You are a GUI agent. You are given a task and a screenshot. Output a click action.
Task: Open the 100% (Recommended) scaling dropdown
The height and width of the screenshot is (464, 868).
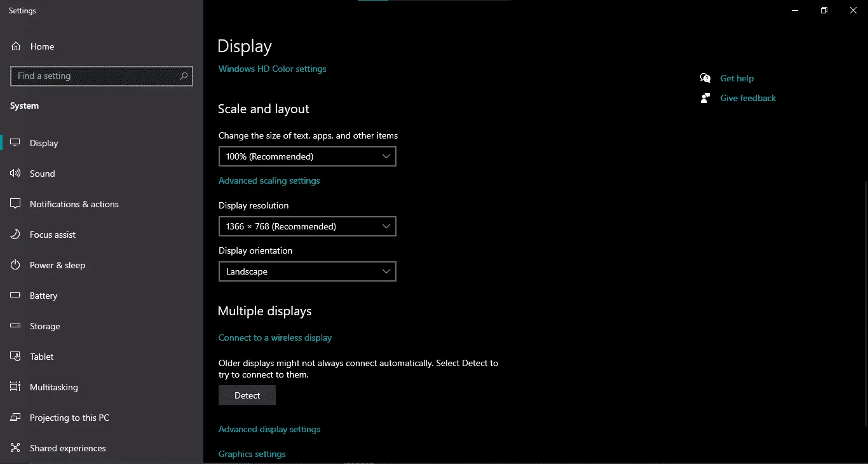[x=307, y=156]
